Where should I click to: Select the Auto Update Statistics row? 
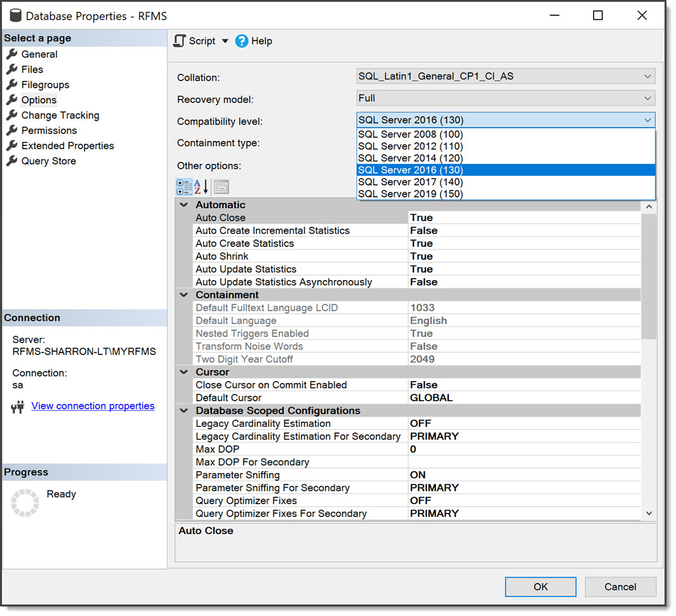(x=416, y=270)
